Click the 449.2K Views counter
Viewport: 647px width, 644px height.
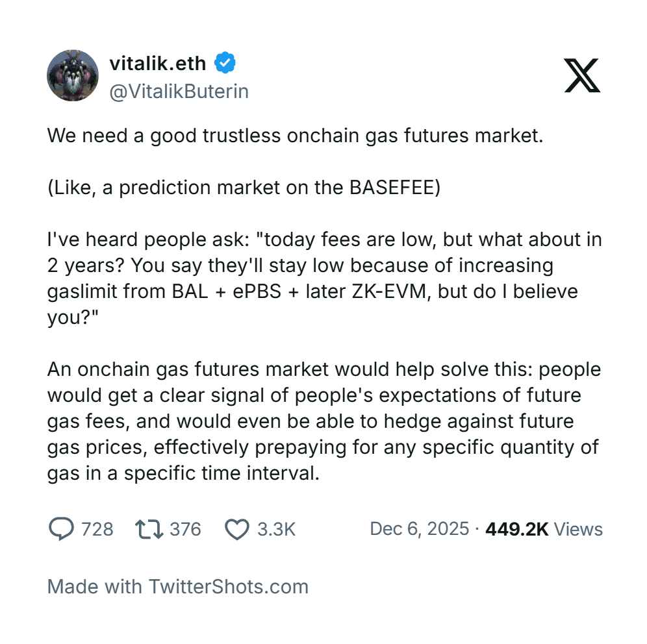[x=543, y=529]
